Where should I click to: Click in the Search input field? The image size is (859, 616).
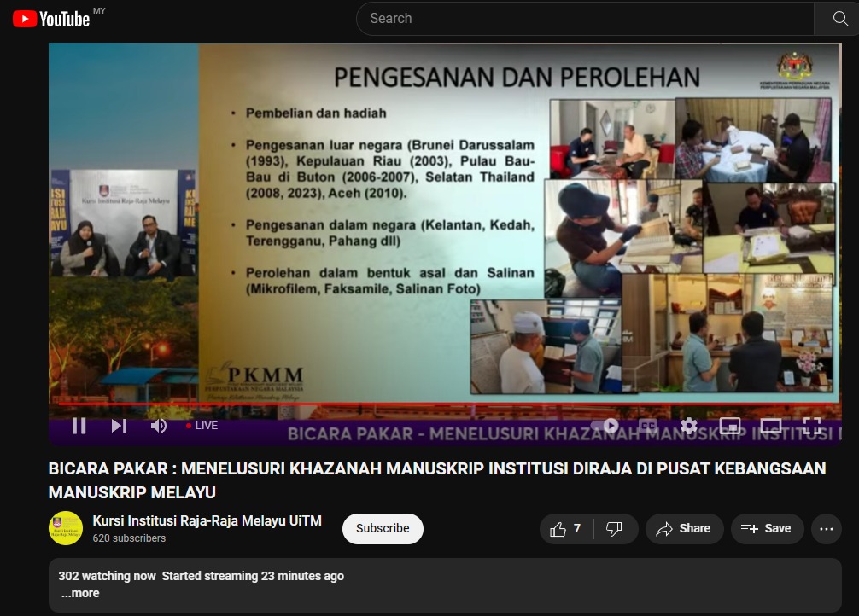(581, 19)
